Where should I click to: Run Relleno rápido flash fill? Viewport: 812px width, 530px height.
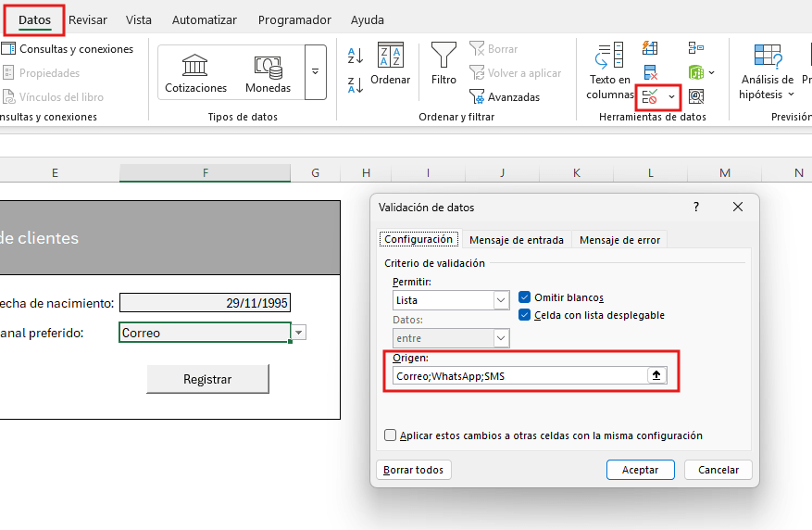pyautogui.click(x=650, y=48)
